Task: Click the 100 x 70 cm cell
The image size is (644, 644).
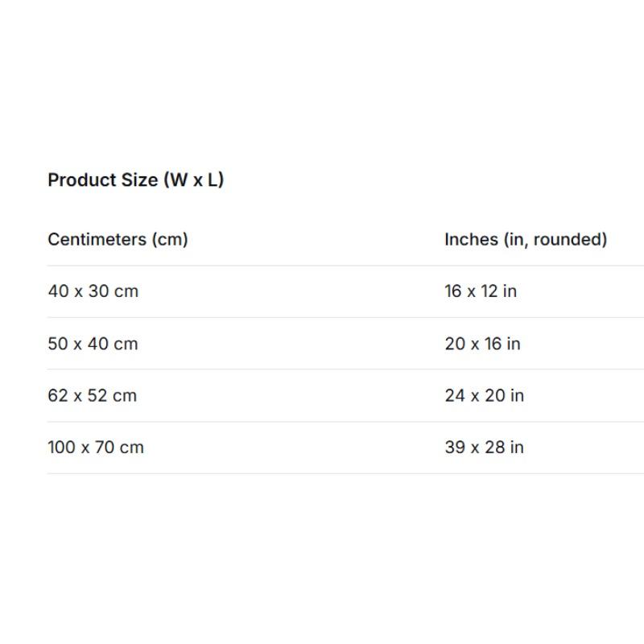Action: click(x=96, y=448)
